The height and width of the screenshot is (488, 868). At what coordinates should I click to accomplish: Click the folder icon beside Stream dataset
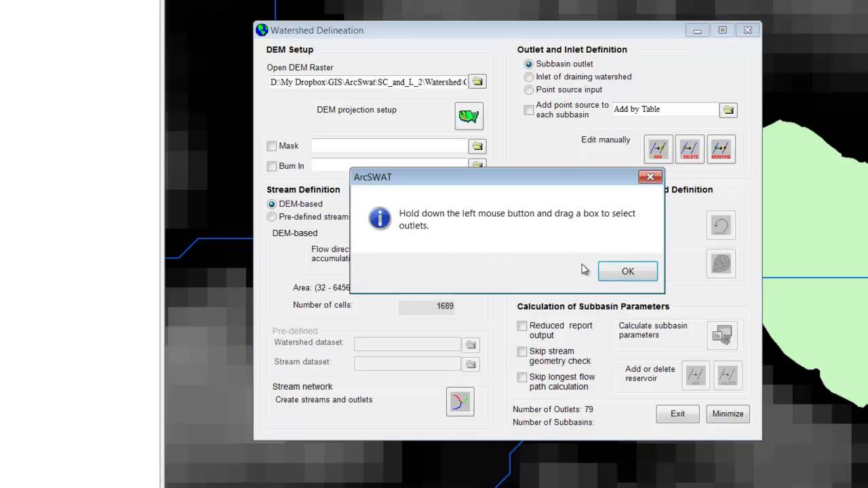[x=471, y=364]
